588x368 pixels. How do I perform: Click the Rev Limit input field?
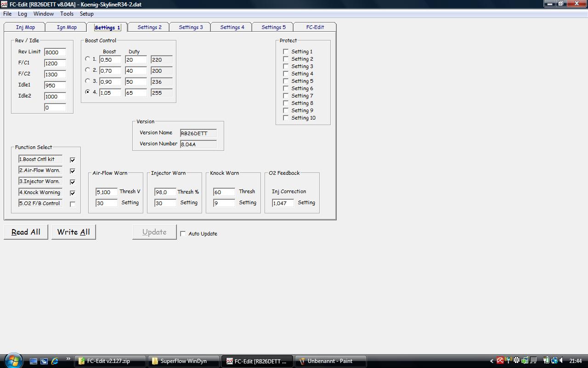[x=55, y=52]
